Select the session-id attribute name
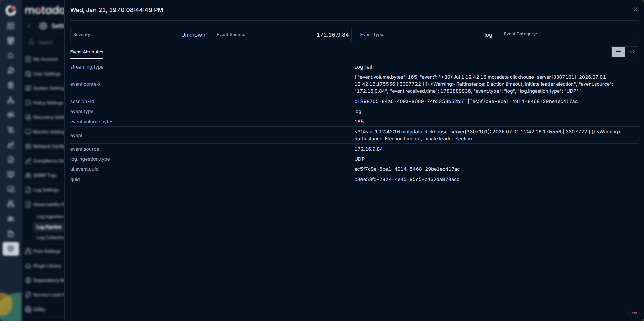 tap(82, 101)
